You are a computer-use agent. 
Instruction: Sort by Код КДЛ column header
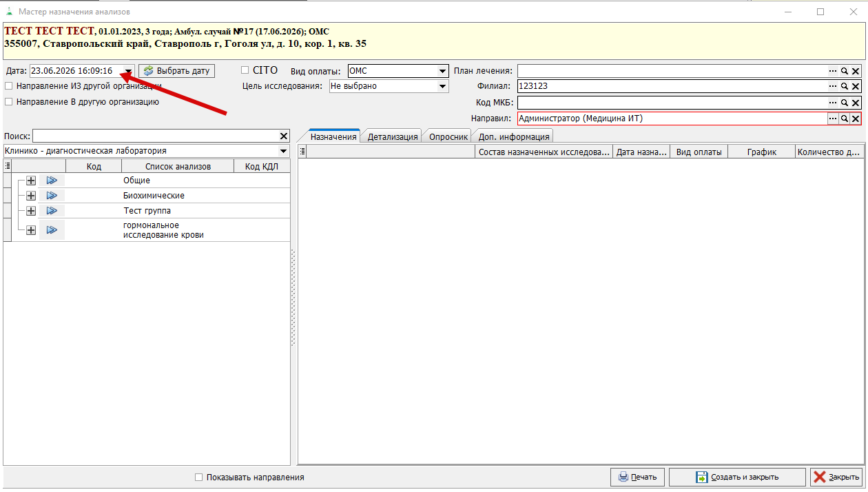[x=262, y=166]
